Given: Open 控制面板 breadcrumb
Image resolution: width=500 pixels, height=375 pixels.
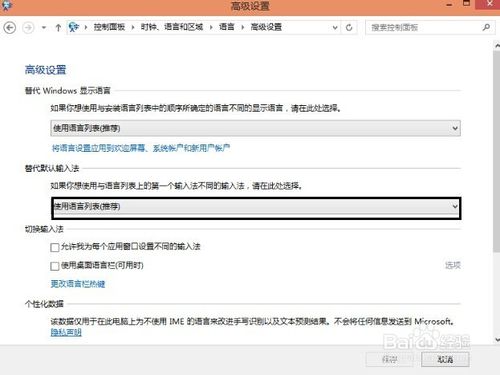Looking at the screenshot, I should pos(109,27).
